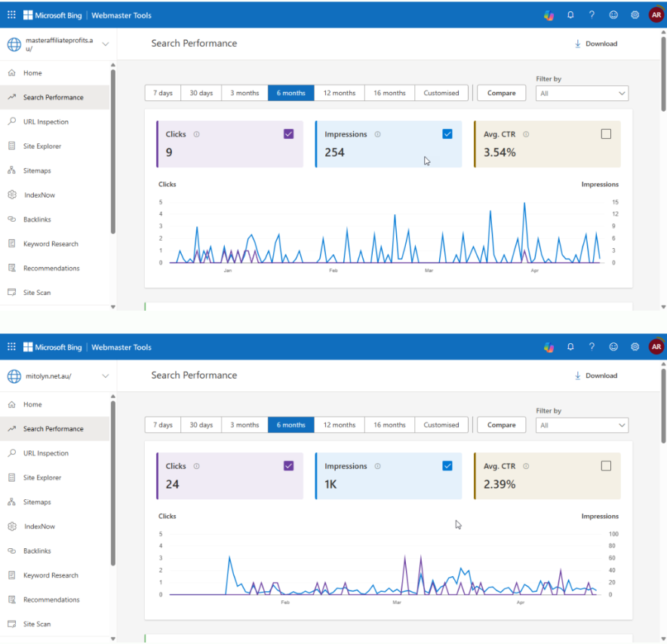Click the URL Inspection icon in masteraffiliateprofits sidebar

[12, 121]
